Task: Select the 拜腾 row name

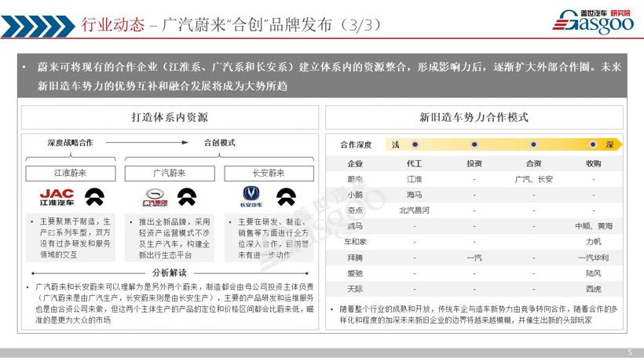Action: [x=355, y=258]
